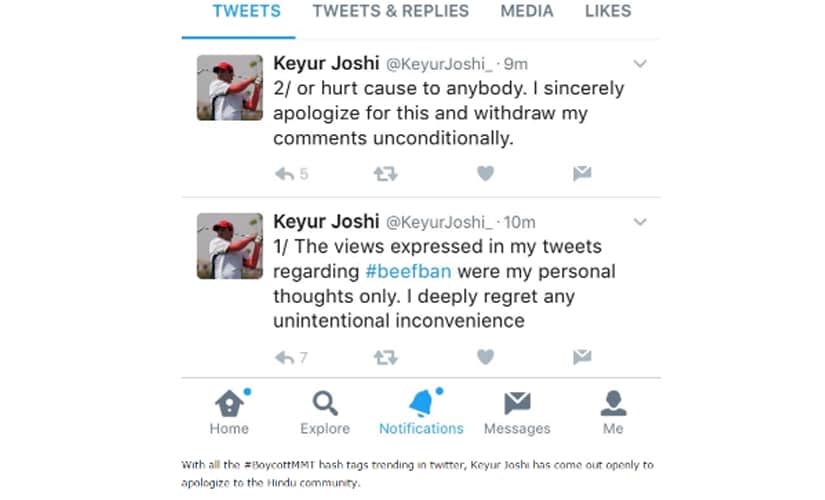Reply to the 10m #beefban tweet

285,358
